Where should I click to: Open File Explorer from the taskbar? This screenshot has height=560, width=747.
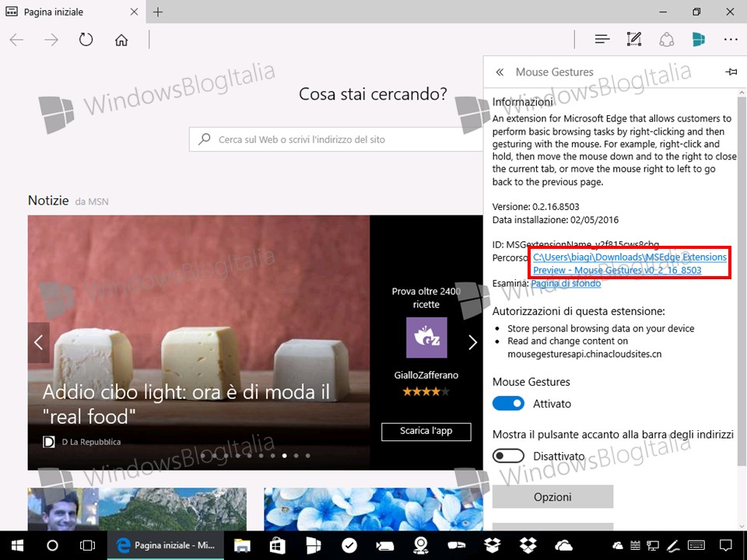point(242,546)
